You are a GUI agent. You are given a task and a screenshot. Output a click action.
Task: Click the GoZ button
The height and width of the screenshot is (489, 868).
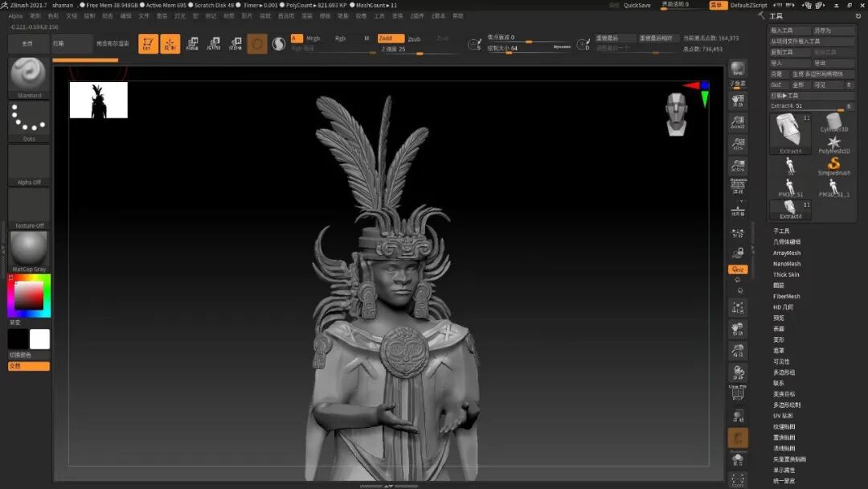776,84
